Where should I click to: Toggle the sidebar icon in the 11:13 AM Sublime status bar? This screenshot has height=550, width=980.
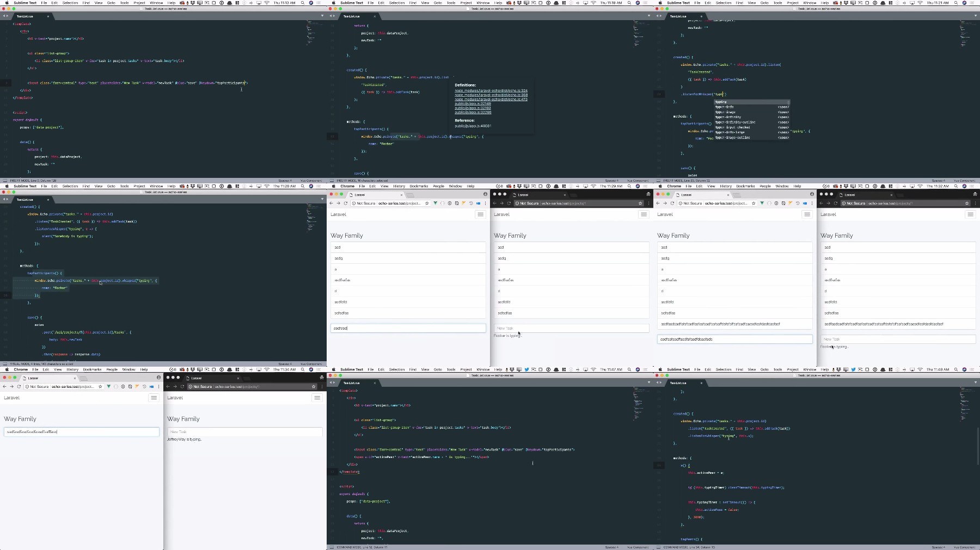[x=5, y=181]
